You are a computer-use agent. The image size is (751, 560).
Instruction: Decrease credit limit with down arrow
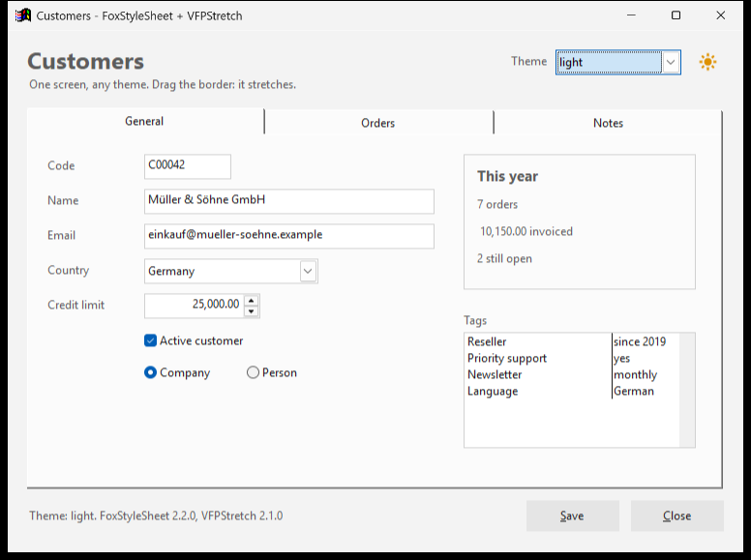point(252,311)
